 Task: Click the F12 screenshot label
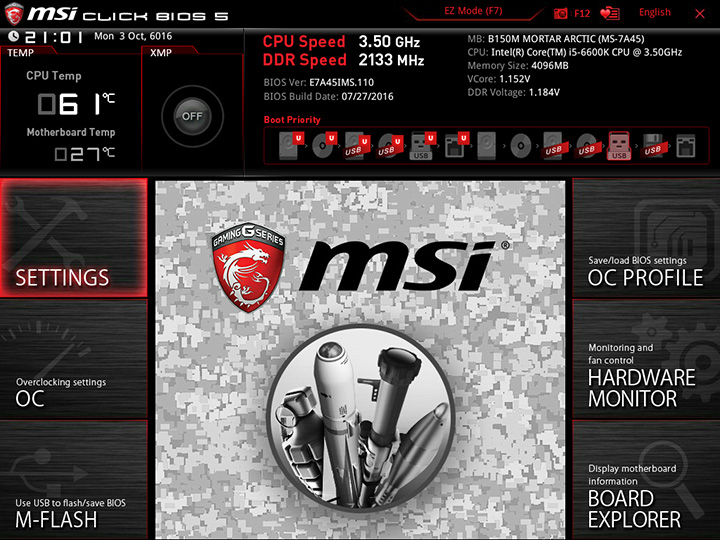tap(582, 13)
